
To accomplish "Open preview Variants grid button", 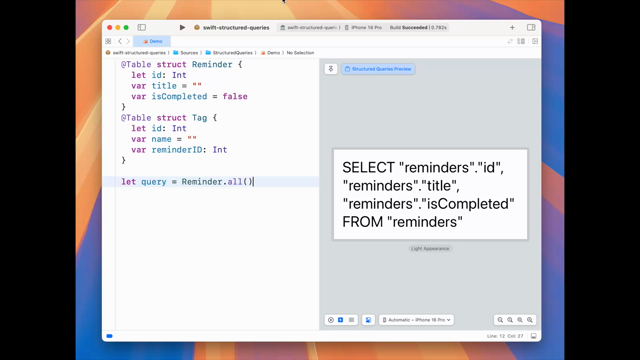I will [351, 320].
